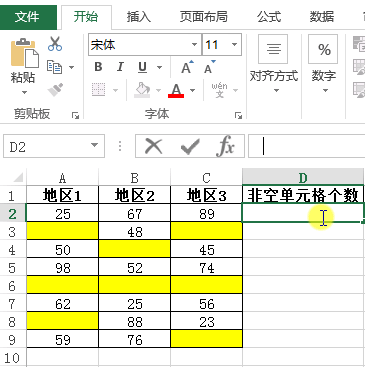
Task: Open the font name dropdown 宋体
Action: pyautogui.click(x=194, y=44)
